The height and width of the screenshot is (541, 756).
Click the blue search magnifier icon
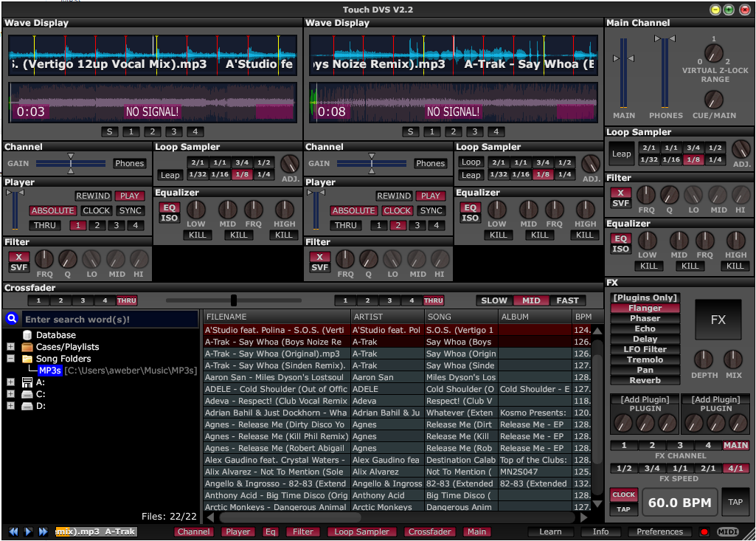(x=12, y=319)
